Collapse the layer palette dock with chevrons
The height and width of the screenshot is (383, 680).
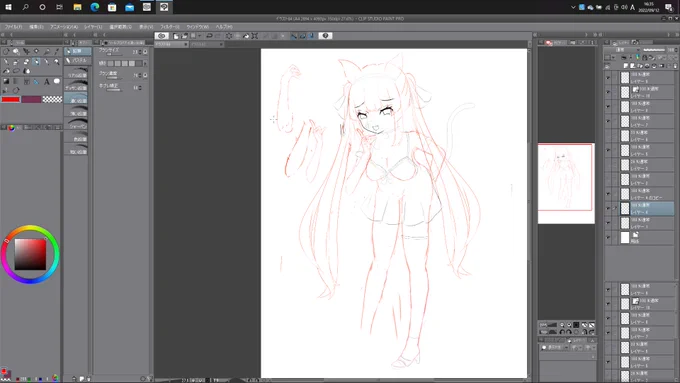(677, 35)
